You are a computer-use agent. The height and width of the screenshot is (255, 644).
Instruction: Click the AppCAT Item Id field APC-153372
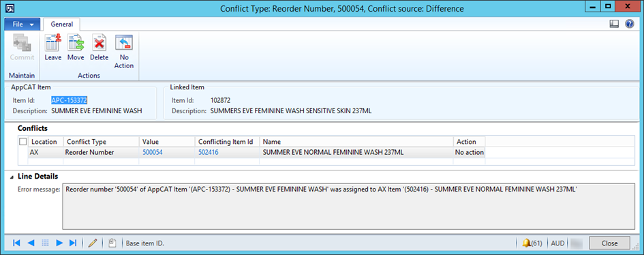(x=70, y=100)
